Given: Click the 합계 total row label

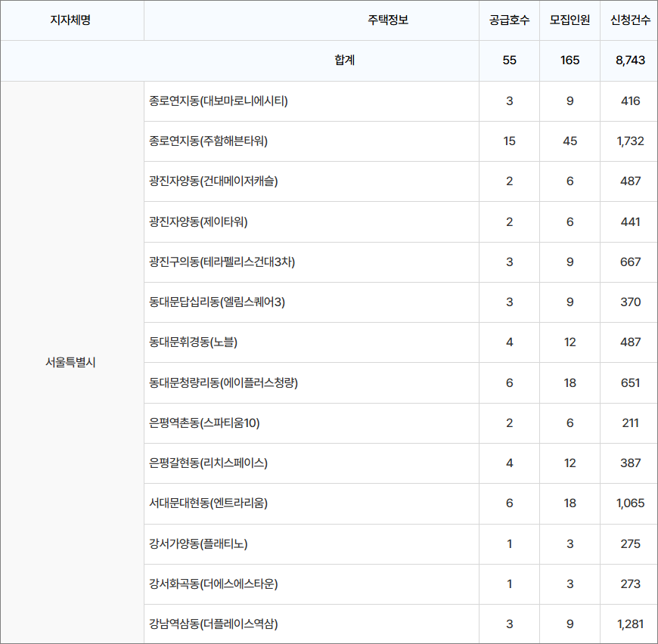Looking at the screenshot, I should (x=344, y=60).
